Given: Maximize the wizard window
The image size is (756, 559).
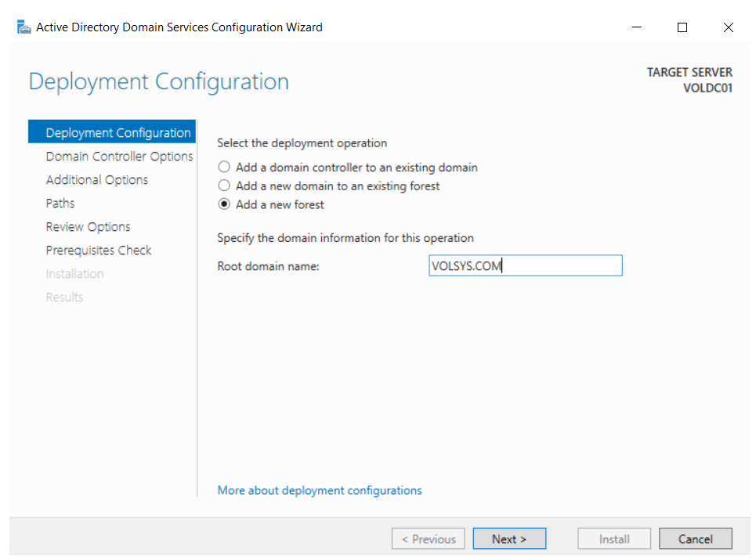Looking at the screenshot, I should coord(682,27).
